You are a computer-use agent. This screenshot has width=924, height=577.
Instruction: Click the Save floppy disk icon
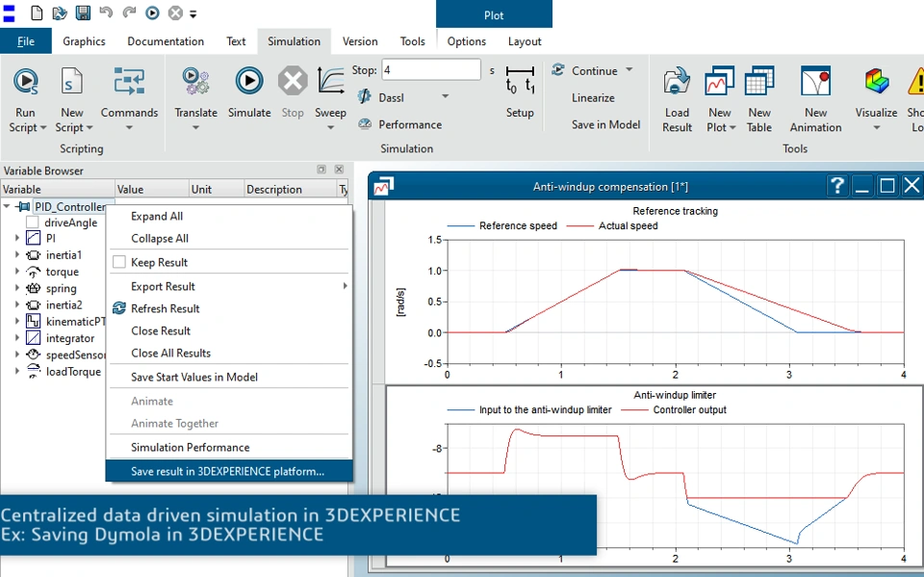click(83, 13)
